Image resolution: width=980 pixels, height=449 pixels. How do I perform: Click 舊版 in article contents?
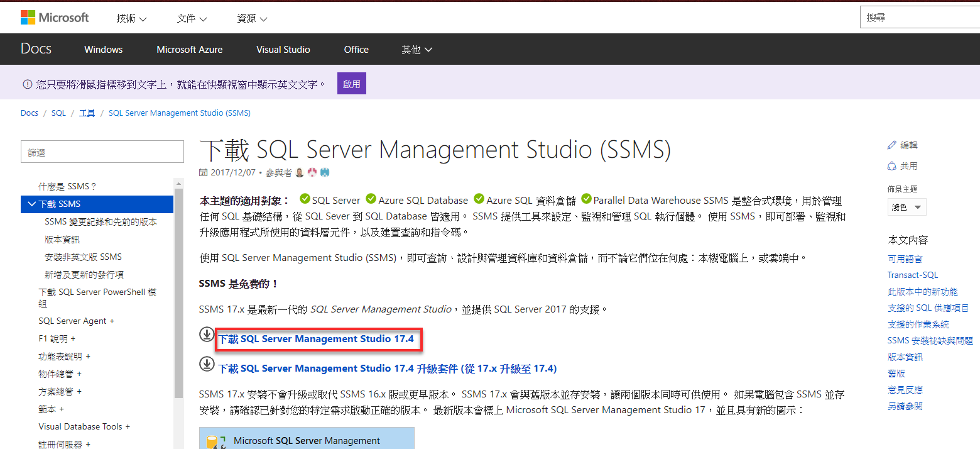click(x=896, y=374)
